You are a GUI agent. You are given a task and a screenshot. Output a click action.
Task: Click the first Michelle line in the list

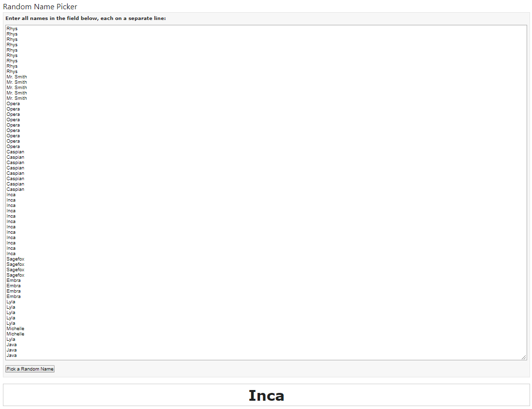pos(15,329)
